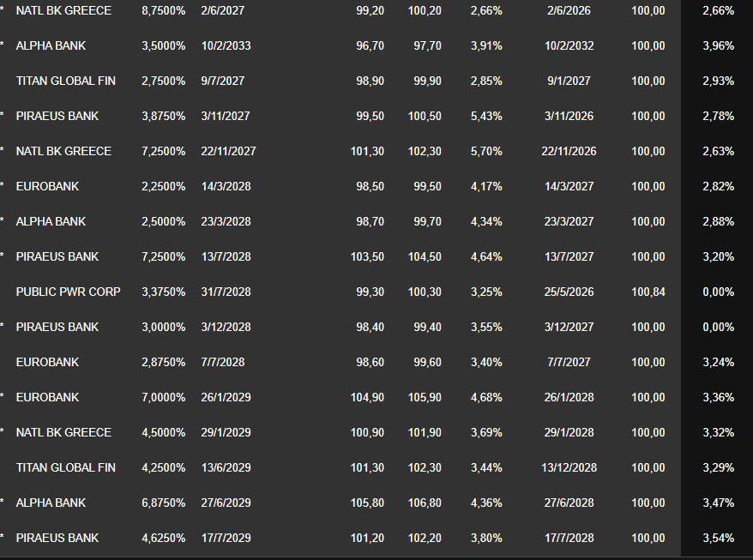Click the 2,8750% coupon

click(x=163, y=361)
